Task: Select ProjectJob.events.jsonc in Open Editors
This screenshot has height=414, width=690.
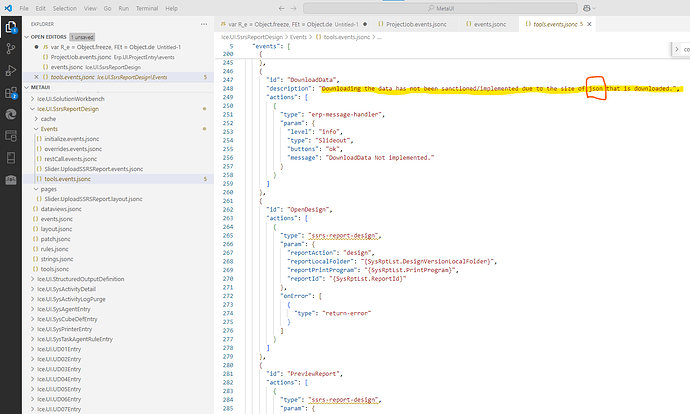Action: click(81, 57)
